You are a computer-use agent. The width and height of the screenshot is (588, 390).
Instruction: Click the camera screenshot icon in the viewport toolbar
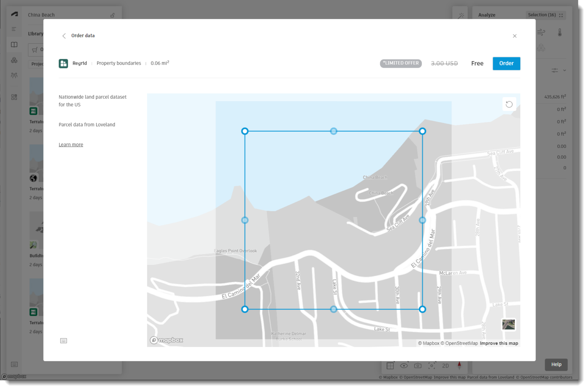click(x=418, y=366)
